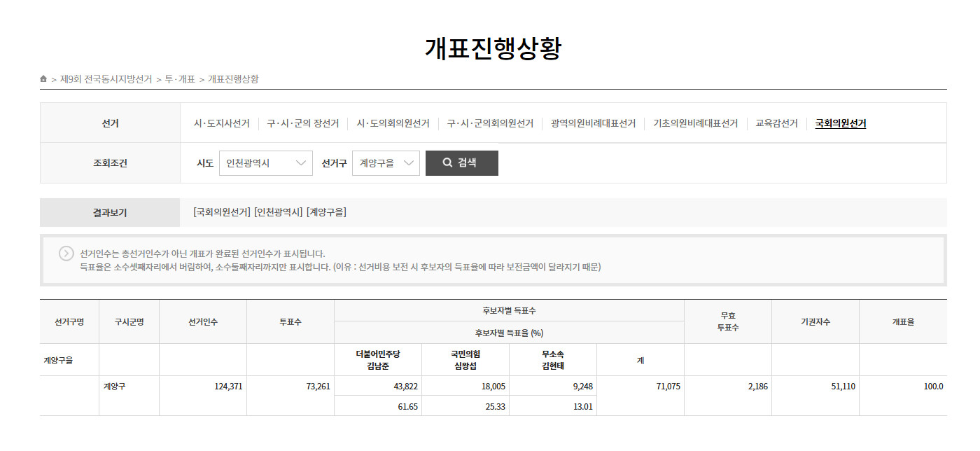Viewport: 980px width, 451px height.
Task: Click result summary [국회의원선거] [인천광역시] [계양구을]
Action: pos(269,212)
